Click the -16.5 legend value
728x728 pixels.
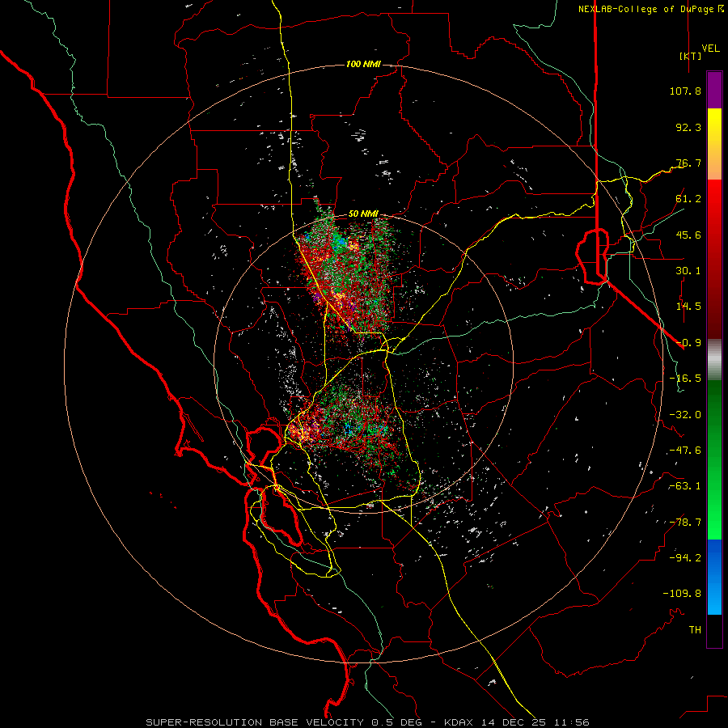click(685, 379)
